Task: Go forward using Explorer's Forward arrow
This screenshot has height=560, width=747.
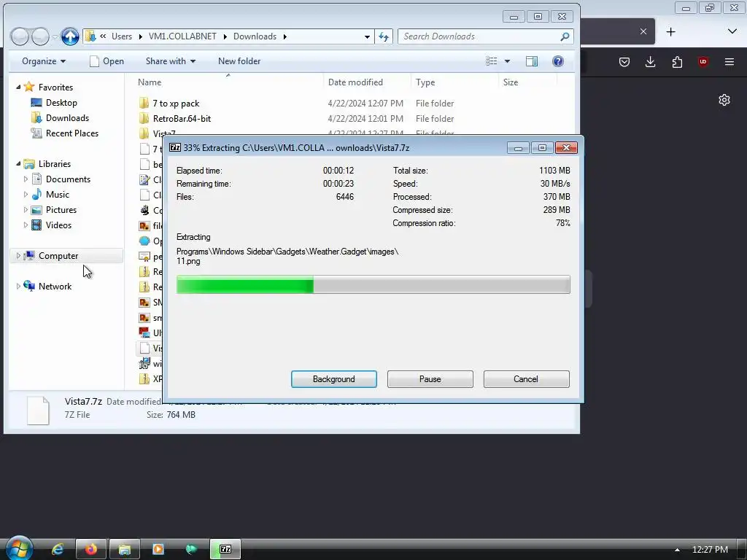Action: (x=40, y=36)
